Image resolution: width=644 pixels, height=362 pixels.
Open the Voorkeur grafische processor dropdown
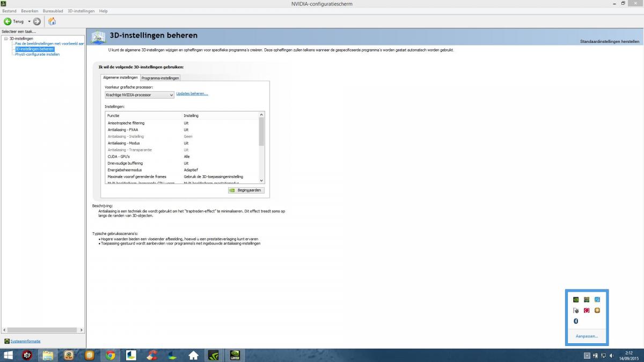click(140, 95)
